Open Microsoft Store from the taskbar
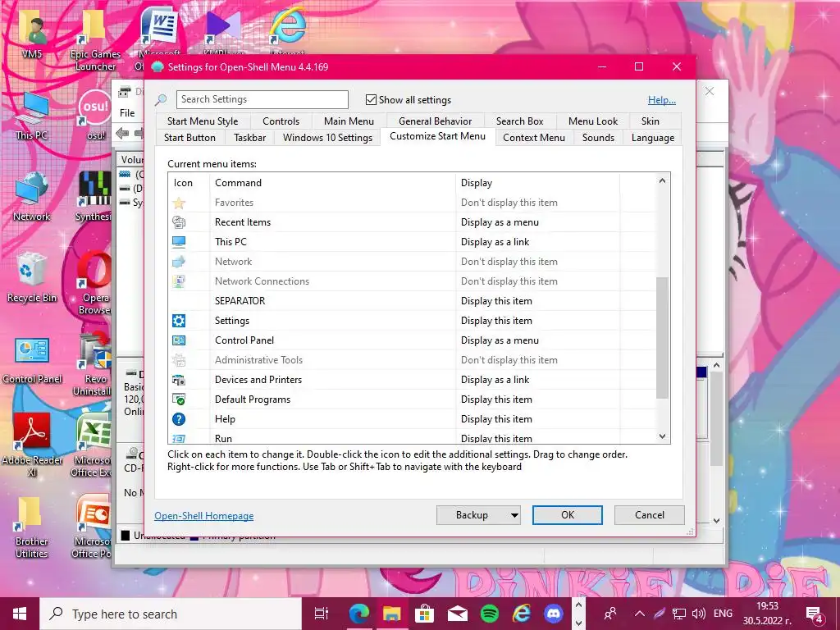The height and width of the screenshot is (630, 840). point(424,614)
